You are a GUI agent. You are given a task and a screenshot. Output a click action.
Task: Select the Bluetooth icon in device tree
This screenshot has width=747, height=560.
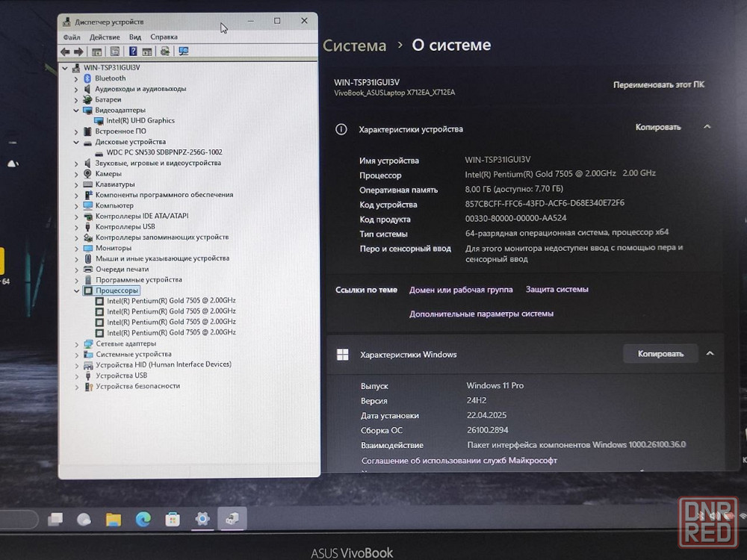tap(87, 78)
